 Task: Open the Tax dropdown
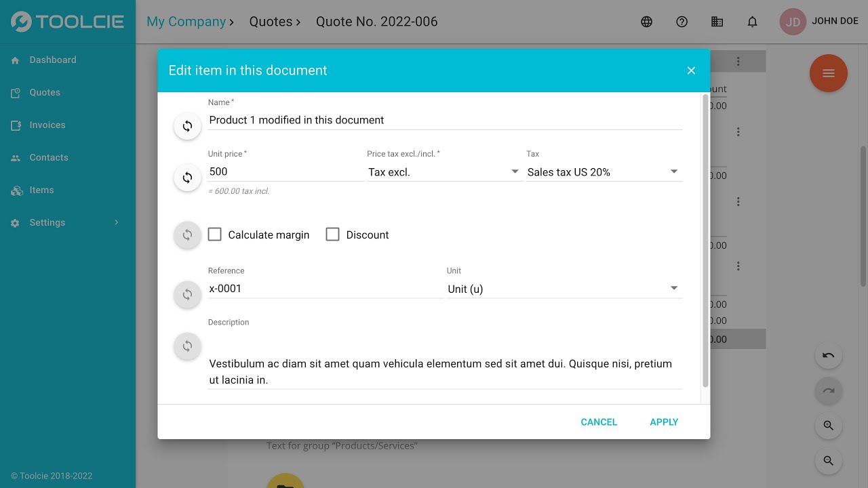click(x=604, y=172)
